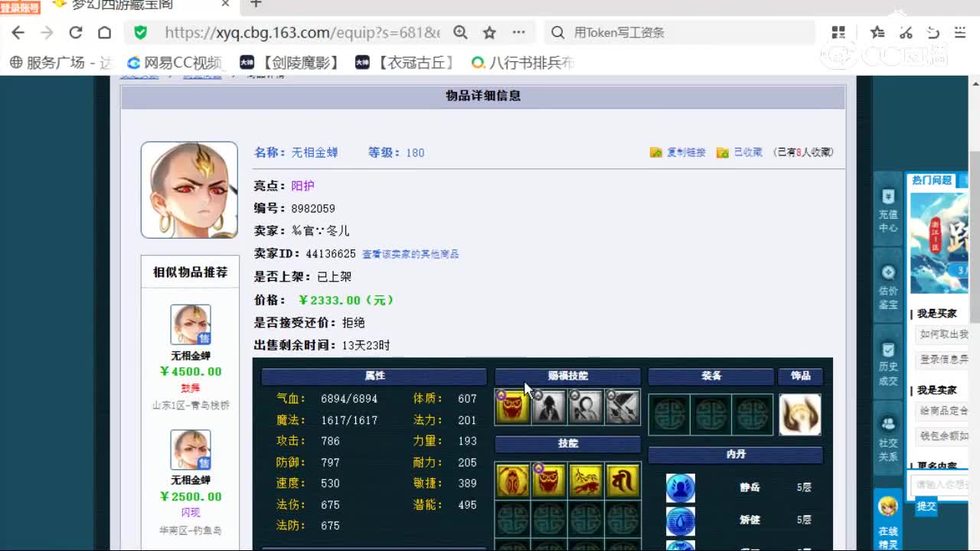Switch to 热门问题 tab

(x=932, y=181)
